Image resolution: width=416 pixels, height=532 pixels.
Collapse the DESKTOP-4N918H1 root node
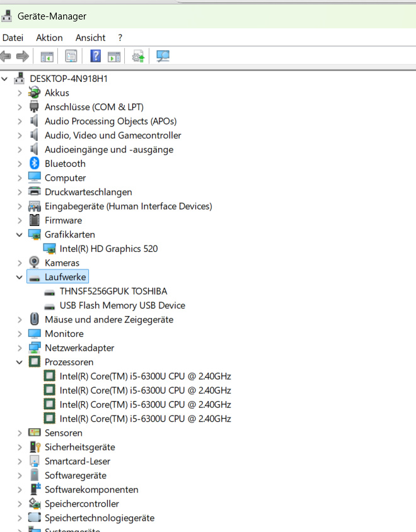[x=5, y=79]
